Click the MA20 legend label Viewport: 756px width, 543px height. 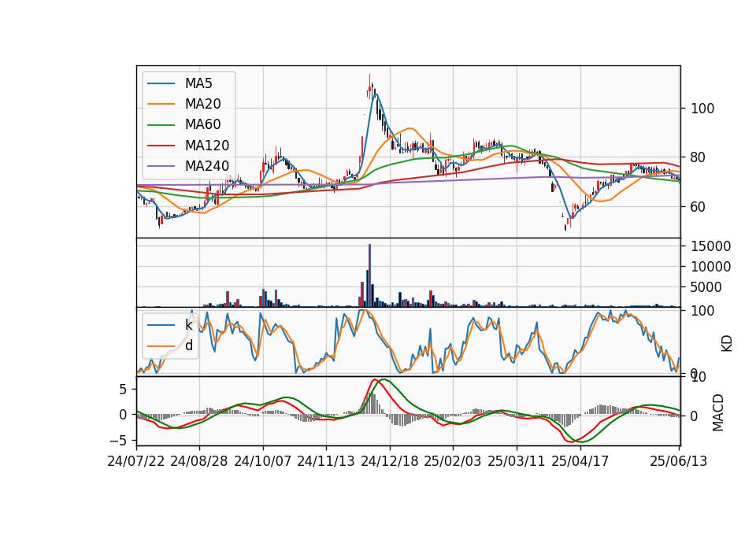pyautogui.click(x=203, y=104)
